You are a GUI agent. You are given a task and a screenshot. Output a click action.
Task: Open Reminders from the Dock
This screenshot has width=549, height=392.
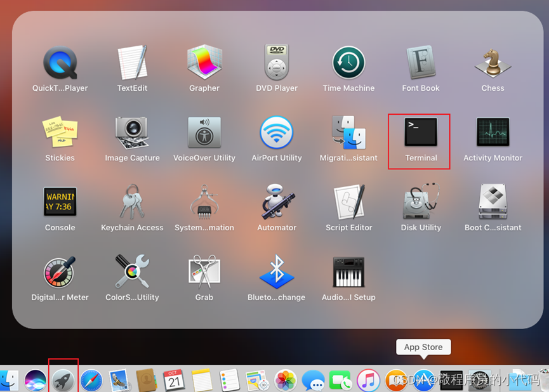click(230, 381)
